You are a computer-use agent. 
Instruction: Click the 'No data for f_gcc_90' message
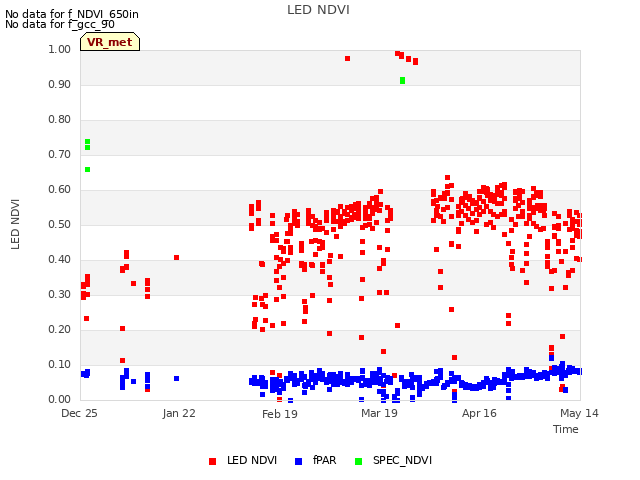[60, 24]
